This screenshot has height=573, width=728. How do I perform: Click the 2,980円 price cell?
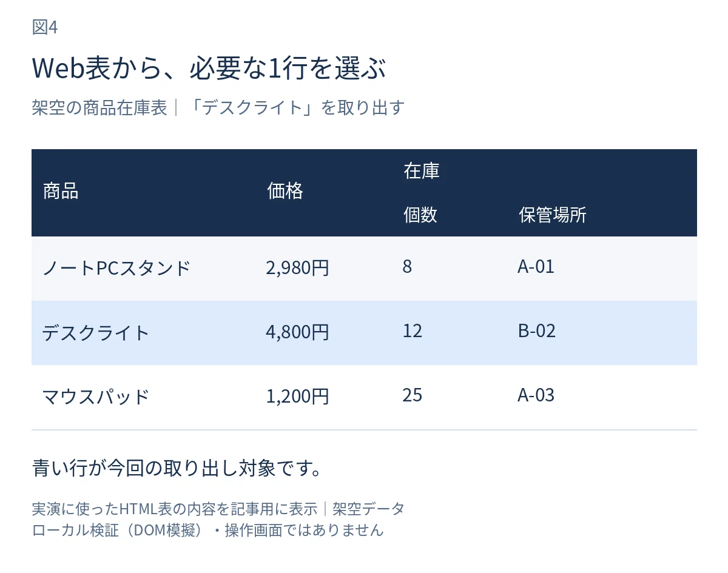(x=297, y=267)
